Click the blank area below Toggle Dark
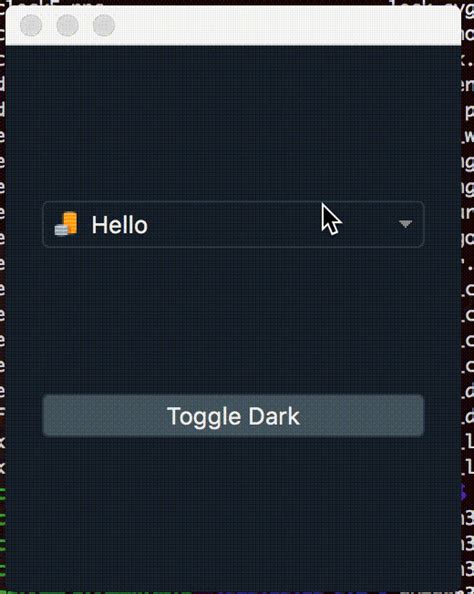Image resolution: width=474 pixels, height=594 pixels. (233, 511)
